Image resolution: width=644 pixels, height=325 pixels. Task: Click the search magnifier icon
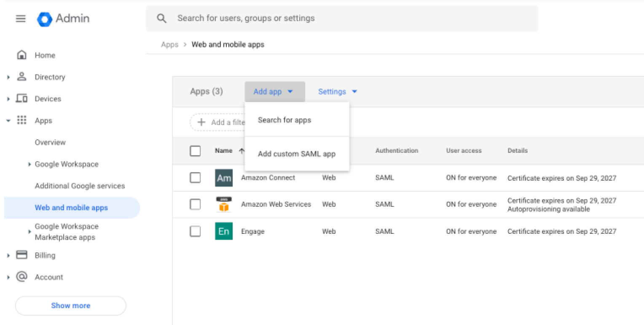[x=161, y=19]
